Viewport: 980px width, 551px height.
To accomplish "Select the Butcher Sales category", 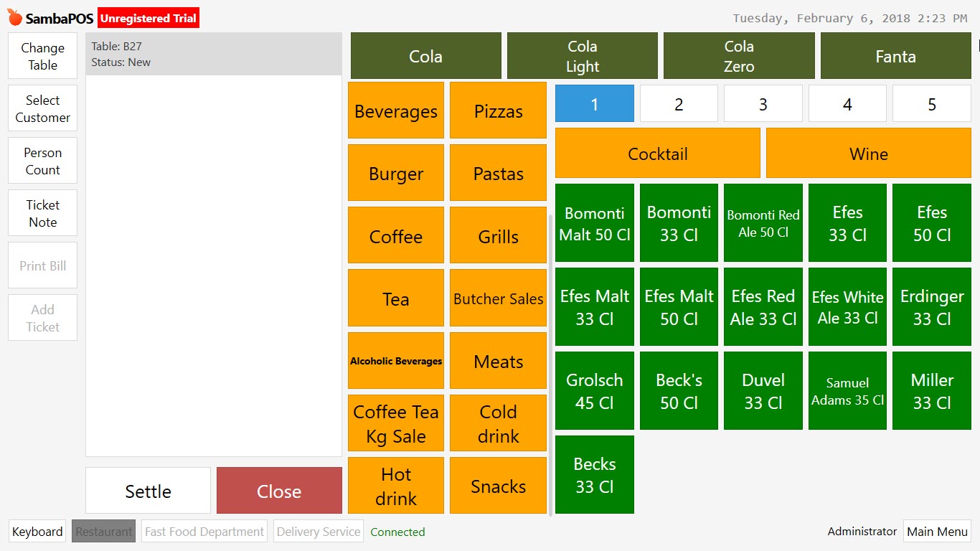I will [498, 298].
